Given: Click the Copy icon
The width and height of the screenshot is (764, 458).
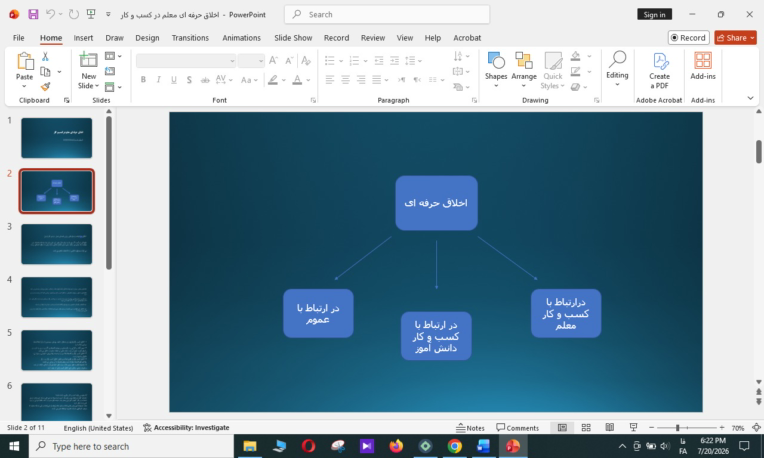Looking at the screenshot, I should 45,72.
